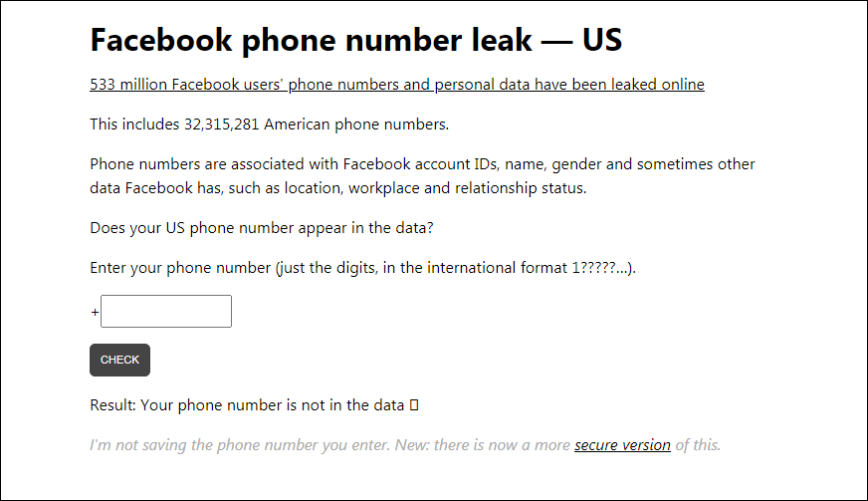Click the missing emoji glyph after the result
This screenshot has width=868, height=501.
[414, 405]
